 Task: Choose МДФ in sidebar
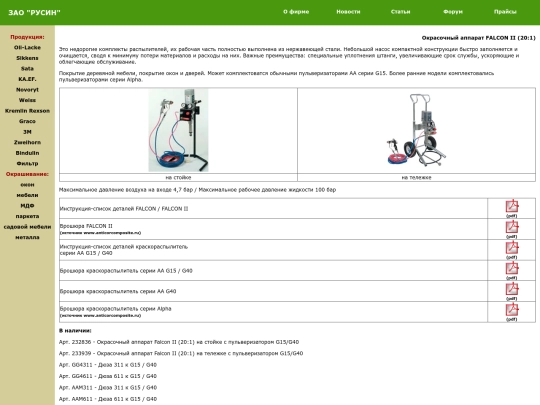[x=27, y=206]
